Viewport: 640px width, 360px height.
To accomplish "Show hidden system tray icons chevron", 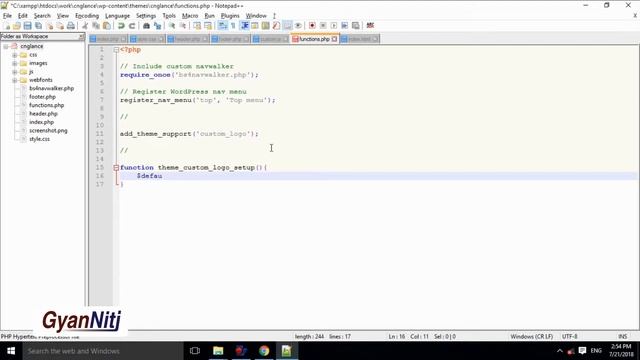I will click(x=560, y=351).
